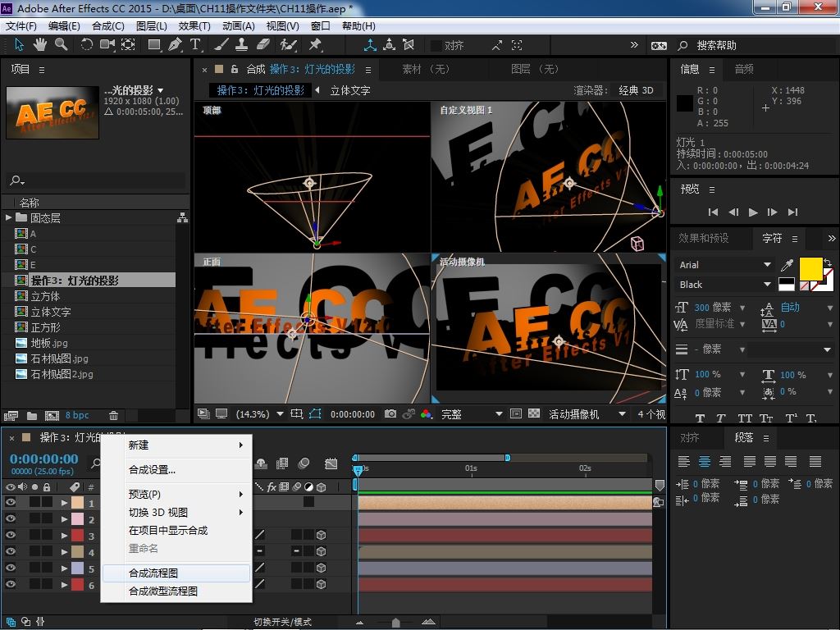Choose the View Axis mode icon

pos(409,45)
